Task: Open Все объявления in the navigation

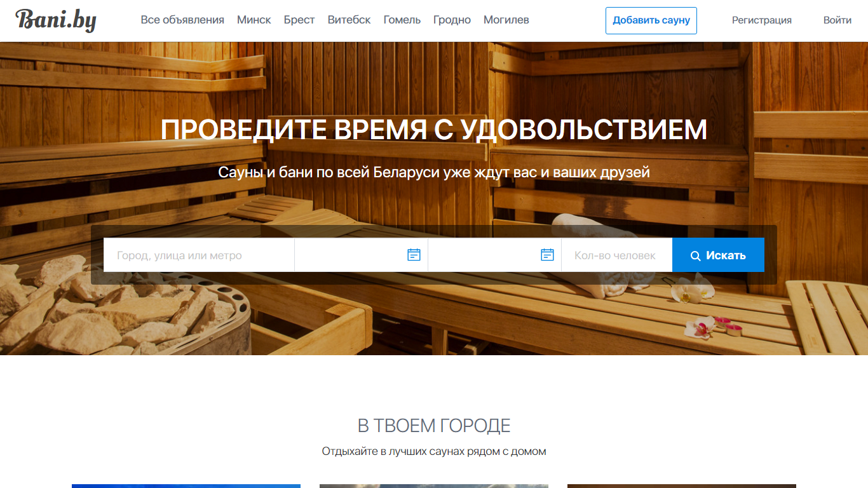Action: point(182,20)
